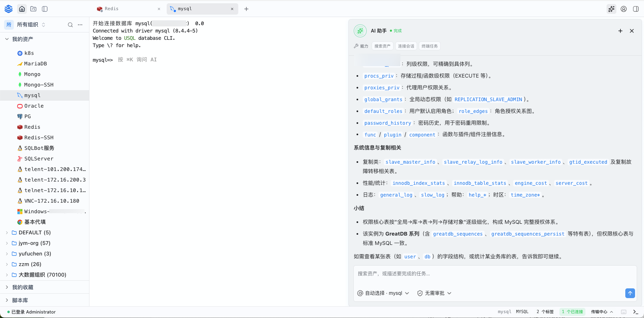Collapse the 我的资产 section
This screenshot has height=318, width=644.
coord(45,39)
